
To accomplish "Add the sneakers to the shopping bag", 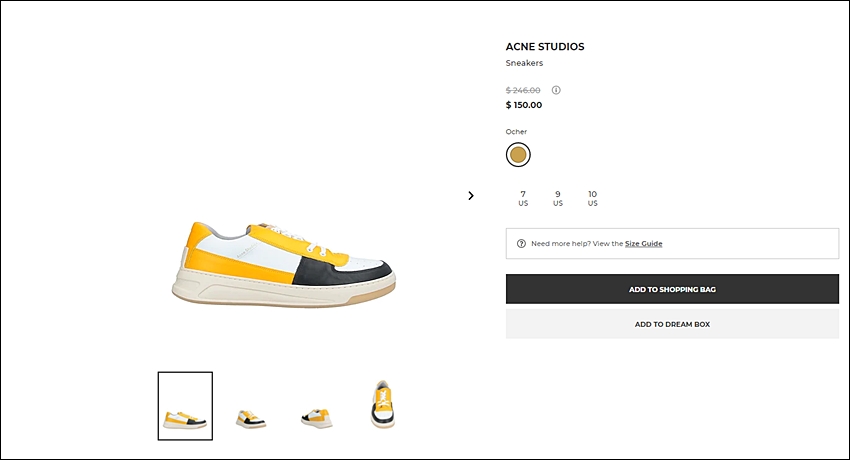I will tap(672, 289).
